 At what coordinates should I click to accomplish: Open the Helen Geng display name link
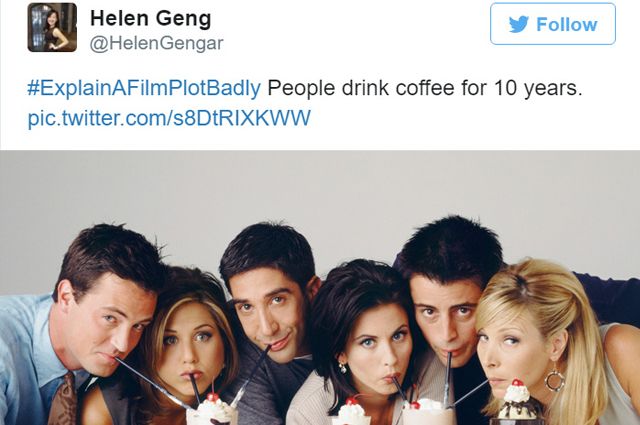tap(151, 19)
